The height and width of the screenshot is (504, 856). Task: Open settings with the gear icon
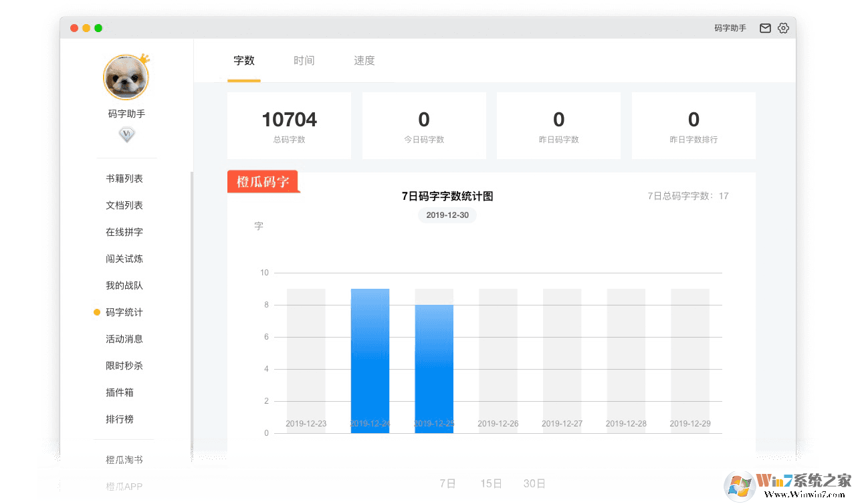[783, 28]
